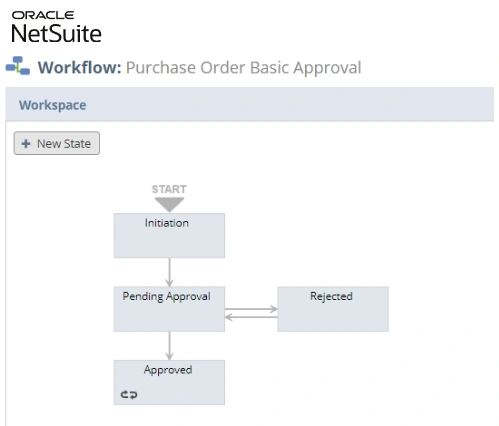
Task: Click the START label text
Action: point(169,189)
